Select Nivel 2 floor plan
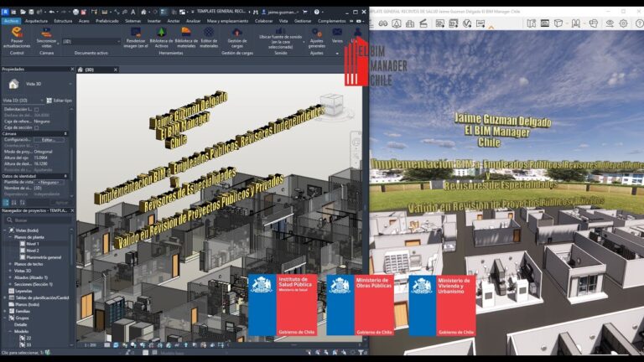Image resolution: width=644 pixels, height=362 pixels. [33, 251]
